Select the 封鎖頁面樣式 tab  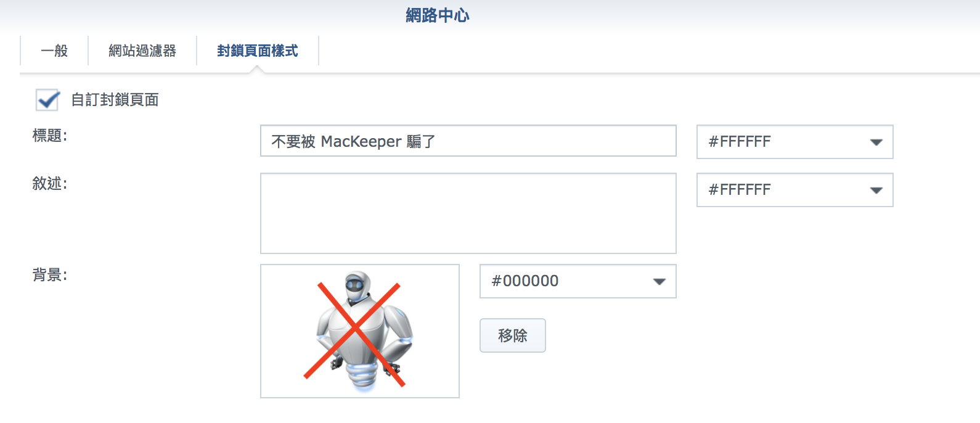(x=258, y=51)
